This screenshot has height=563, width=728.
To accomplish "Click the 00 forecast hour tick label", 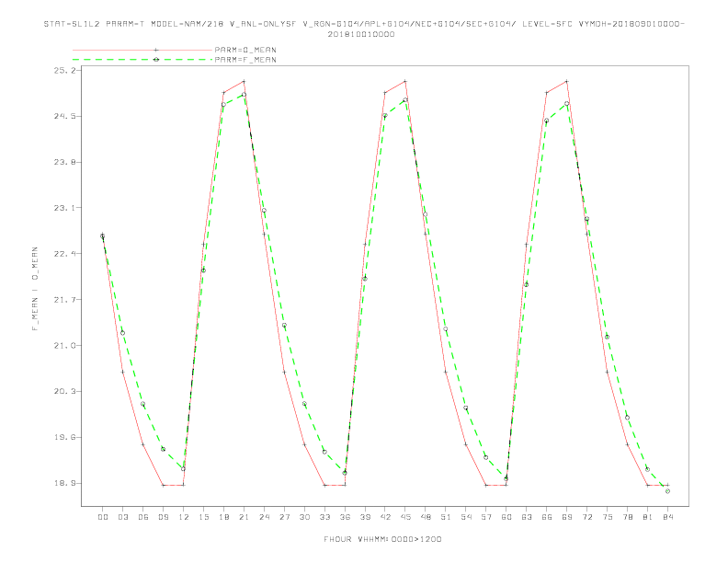I will [x=103, y=517].
